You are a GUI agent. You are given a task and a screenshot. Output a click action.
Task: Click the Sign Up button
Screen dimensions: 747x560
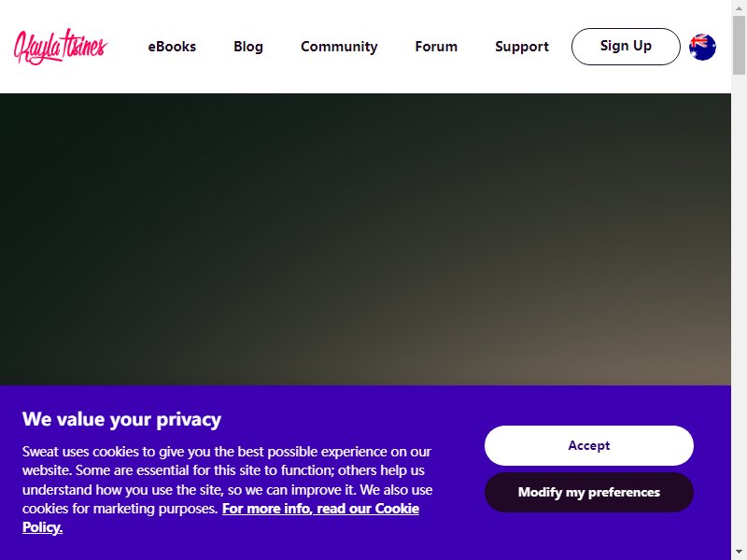(x=626, y=46)
